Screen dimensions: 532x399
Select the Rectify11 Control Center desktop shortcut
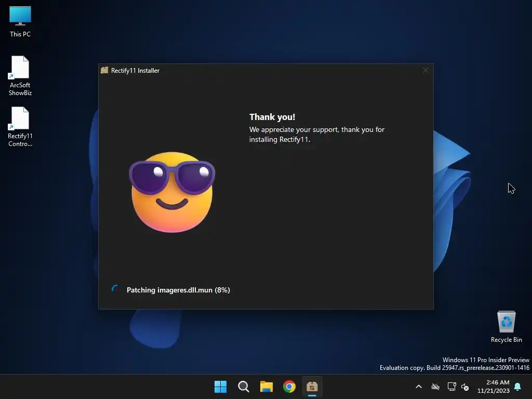coord(20,127)
